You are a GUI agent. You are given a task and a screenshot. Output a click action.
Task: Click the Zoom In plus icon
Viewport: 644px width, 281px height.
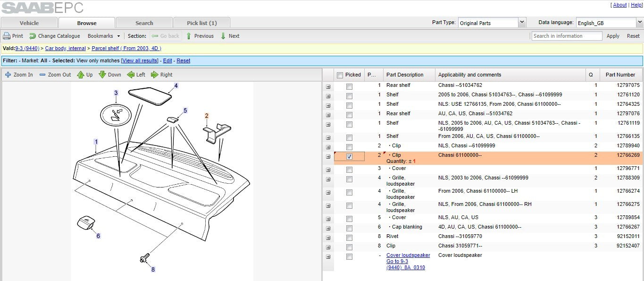[8, 75]
